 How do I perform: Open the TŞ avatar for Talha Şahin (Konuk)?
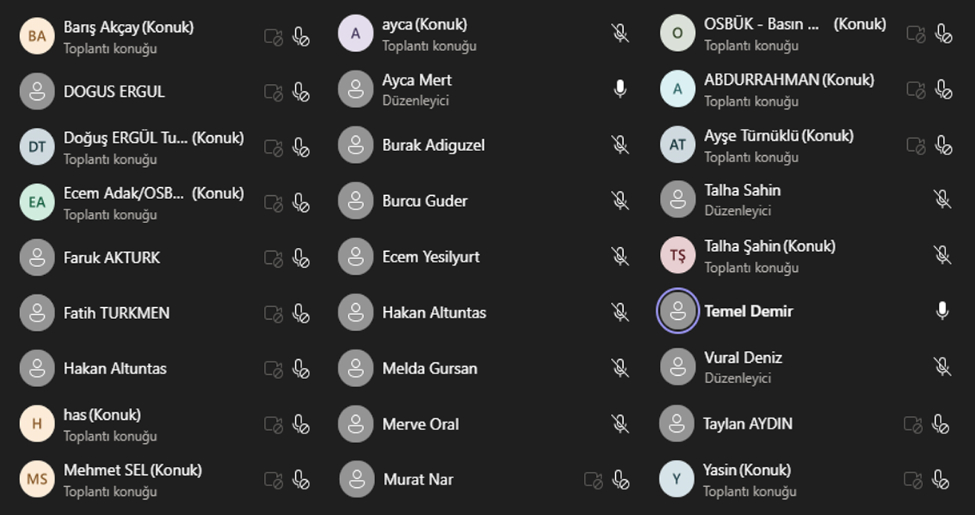pos(677,255)
